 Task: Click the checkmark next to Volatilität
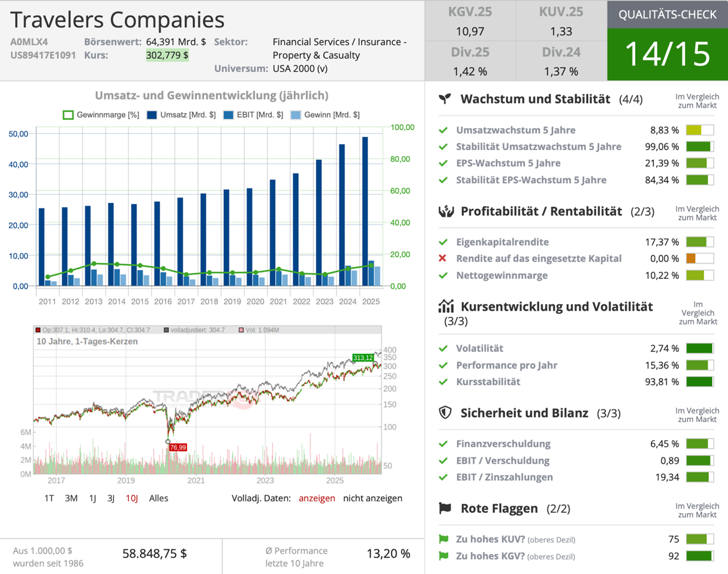tap(443, 348)
